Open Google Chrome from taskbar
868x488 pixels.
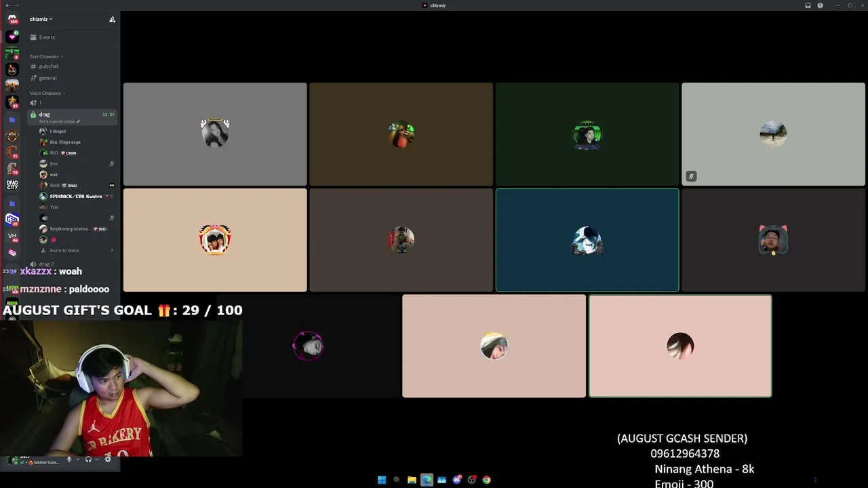coord(487,480)
